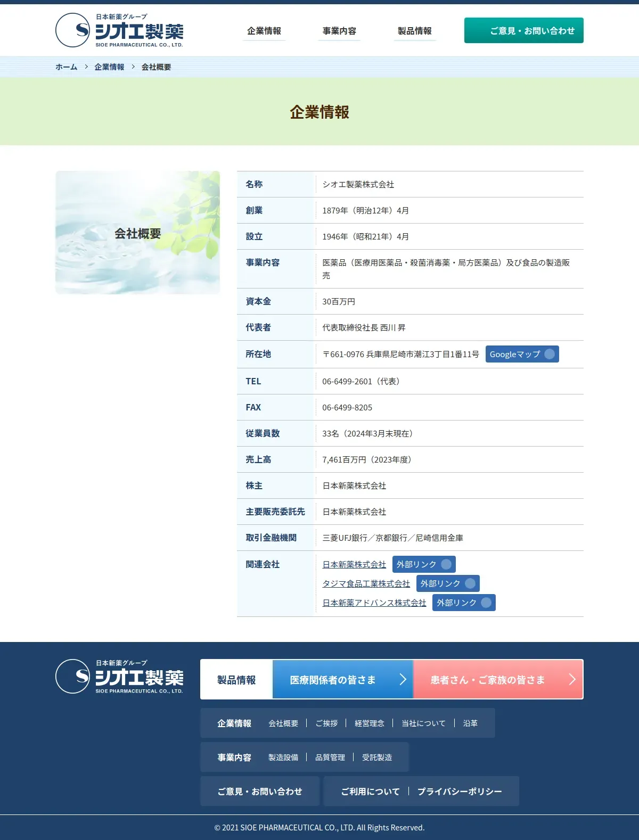Click the green ご意見・お問い合わせ header button
This screenshot has width=639, height=840.
click(524, 30)
